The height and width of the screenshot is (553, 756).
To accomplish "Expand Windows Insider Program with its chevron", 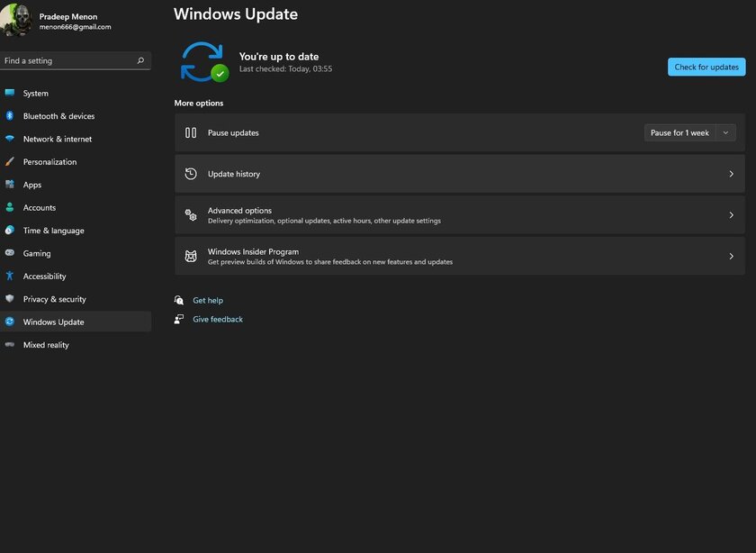I will coord(732,256).
